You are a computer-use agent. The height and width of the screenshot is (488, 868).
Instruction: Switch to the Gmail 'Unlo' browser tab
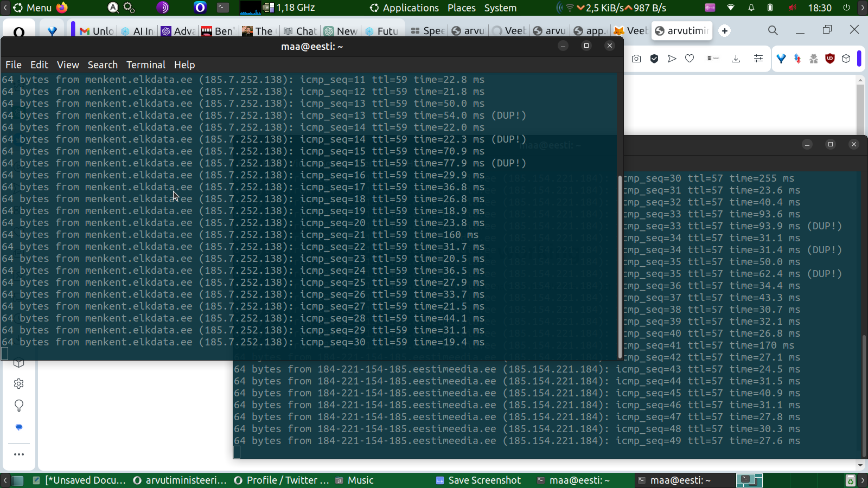97,31
